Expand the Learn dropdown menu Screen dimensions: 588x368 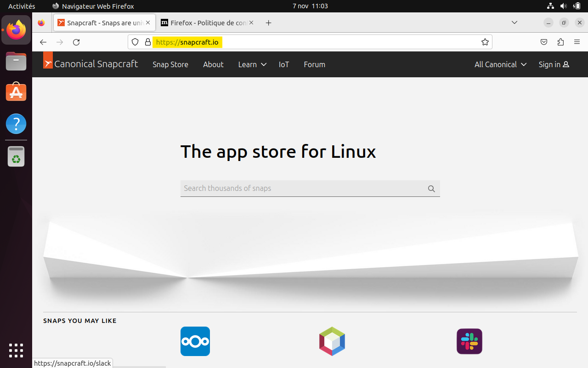(x=252, y=64)
